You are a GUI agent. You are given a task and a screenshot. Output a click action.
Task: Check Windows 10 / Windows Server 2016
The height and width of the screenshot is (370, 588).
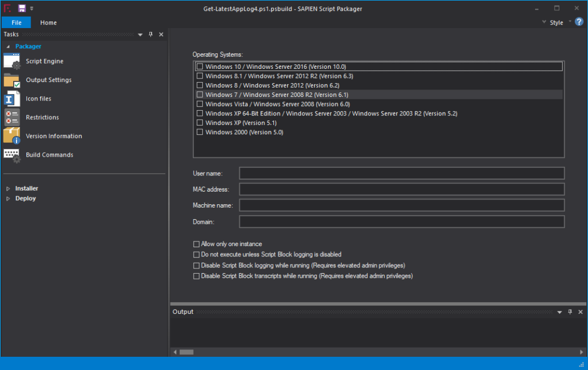pos(200,66)
